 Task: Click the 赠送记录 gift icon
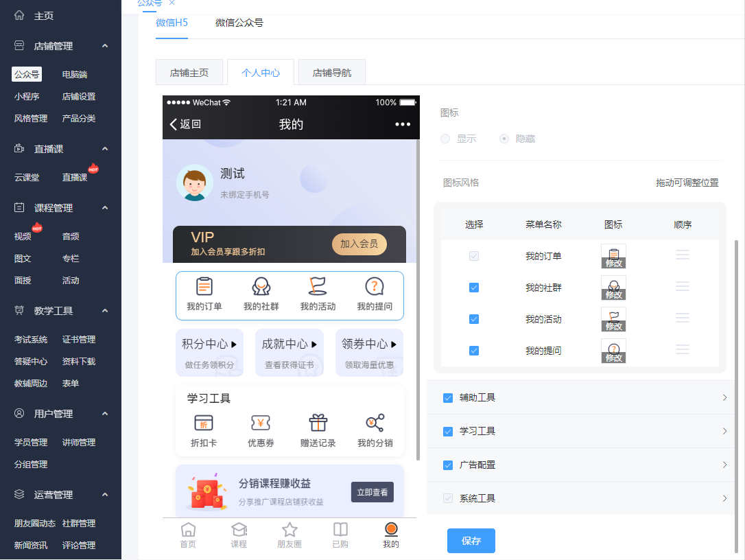point(318,423)
